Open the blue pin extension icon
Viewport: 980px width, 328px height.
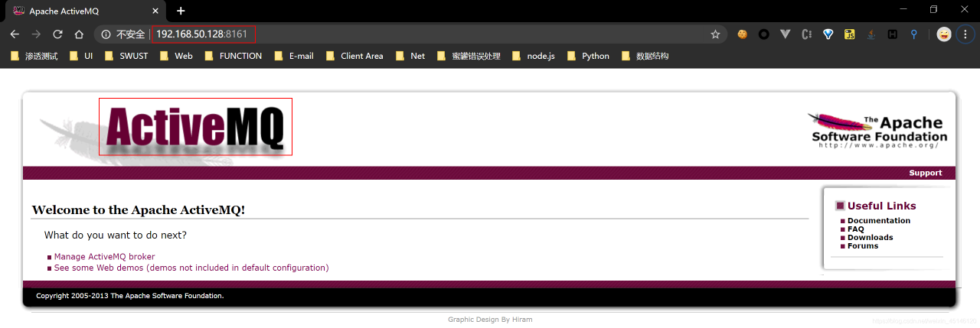pos(913,34)
